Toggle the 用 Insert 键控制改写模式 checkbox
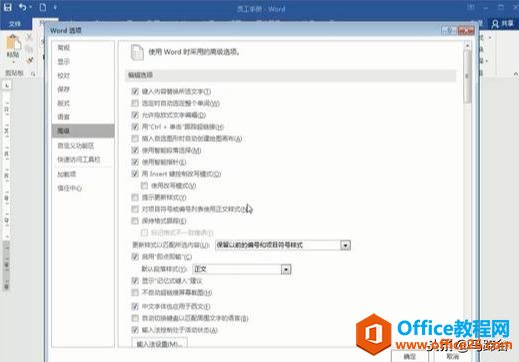Screen dimensions: 519x362 coord(135,174)
